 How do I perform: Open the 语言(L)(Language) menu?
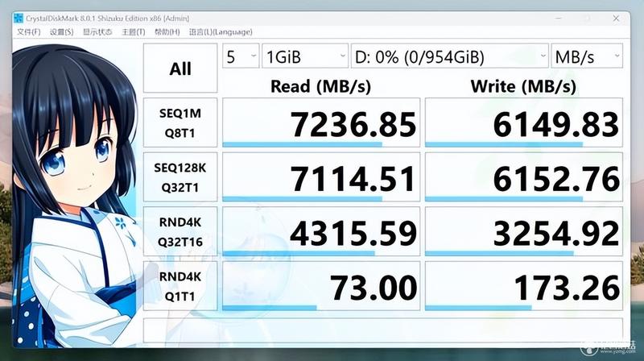(221, 32)
